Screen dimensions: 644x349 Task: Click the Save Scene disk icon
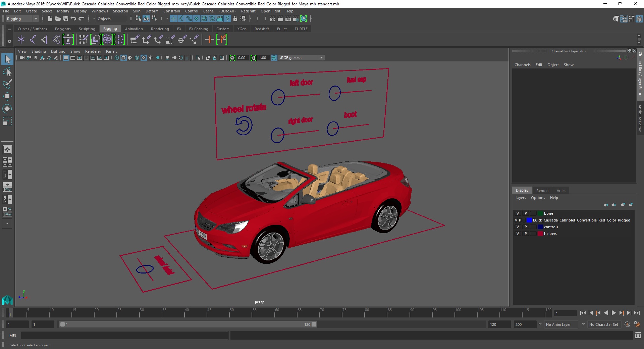pyautogui.click(x=66, y=19)
